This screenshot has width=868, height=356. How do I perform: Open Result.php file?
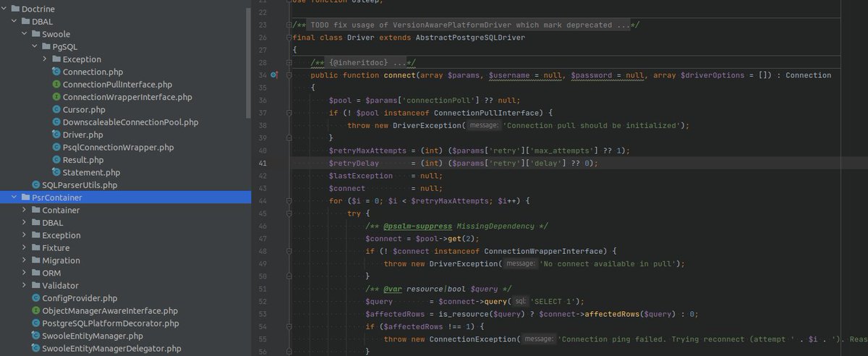pyautogui.click(x=83, y=160)
